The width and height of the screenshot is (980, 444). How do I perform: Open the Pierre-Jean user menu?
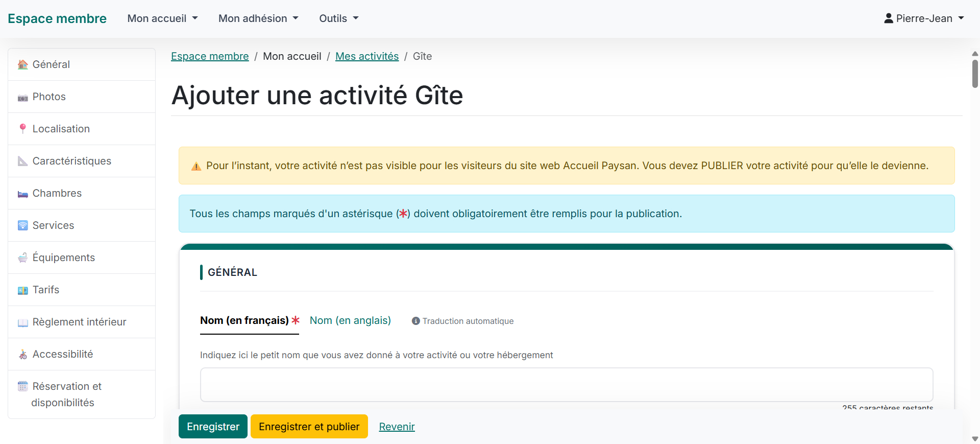point(924,18)
